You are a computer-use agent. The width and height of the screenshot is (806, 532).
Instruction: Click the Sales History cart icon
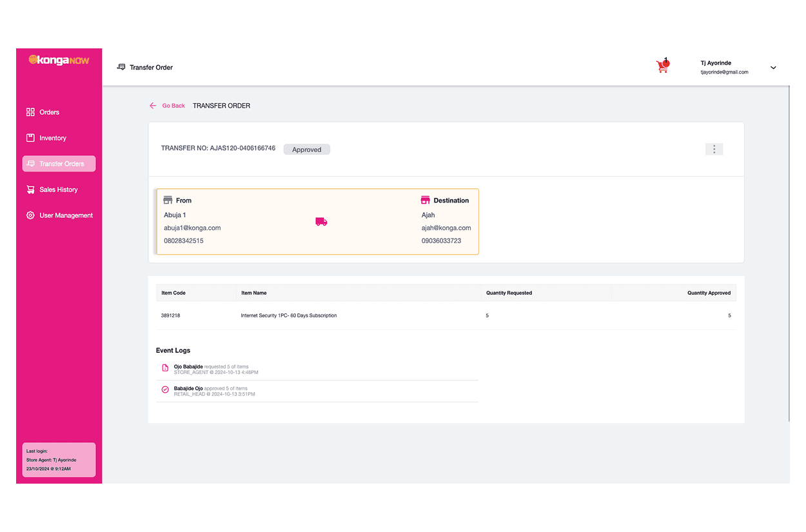coord(30,190)
